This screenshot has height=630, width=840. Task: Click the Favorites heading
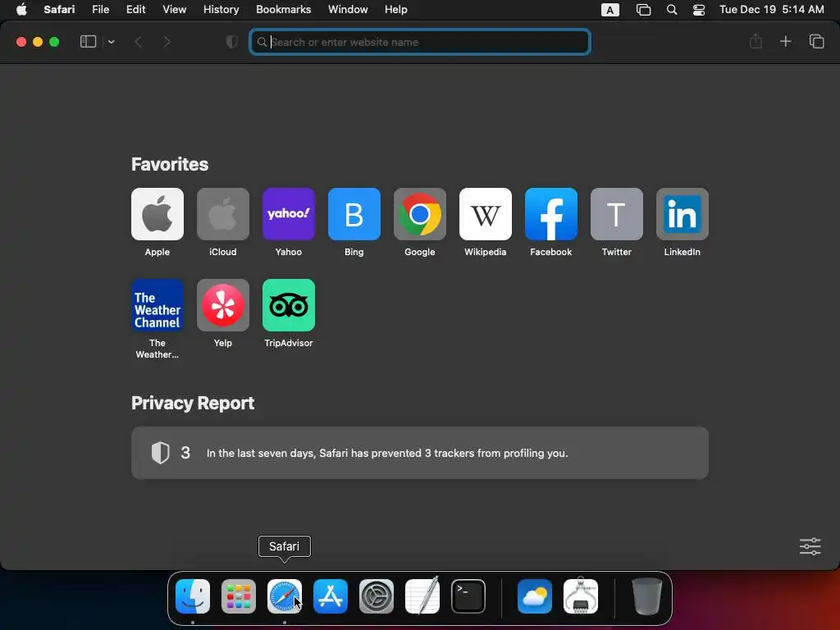click(x=170, y=164)
